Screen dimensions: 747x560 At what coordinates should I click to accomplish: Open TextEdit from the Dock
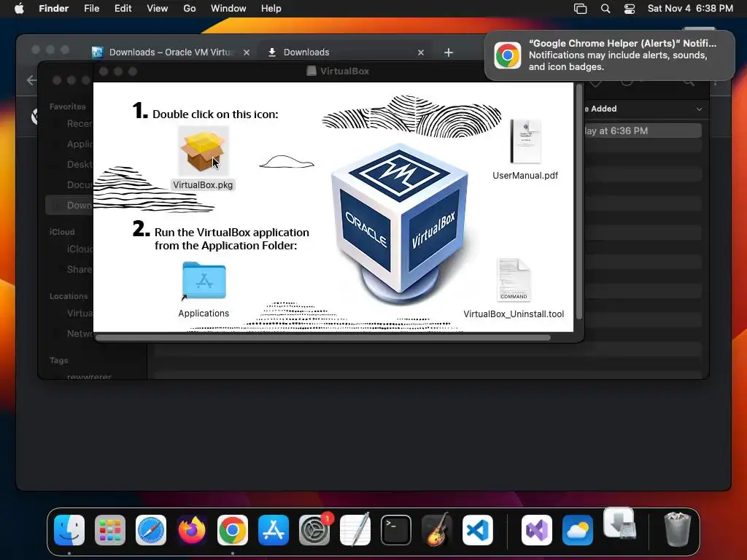[x=355, y=530]
